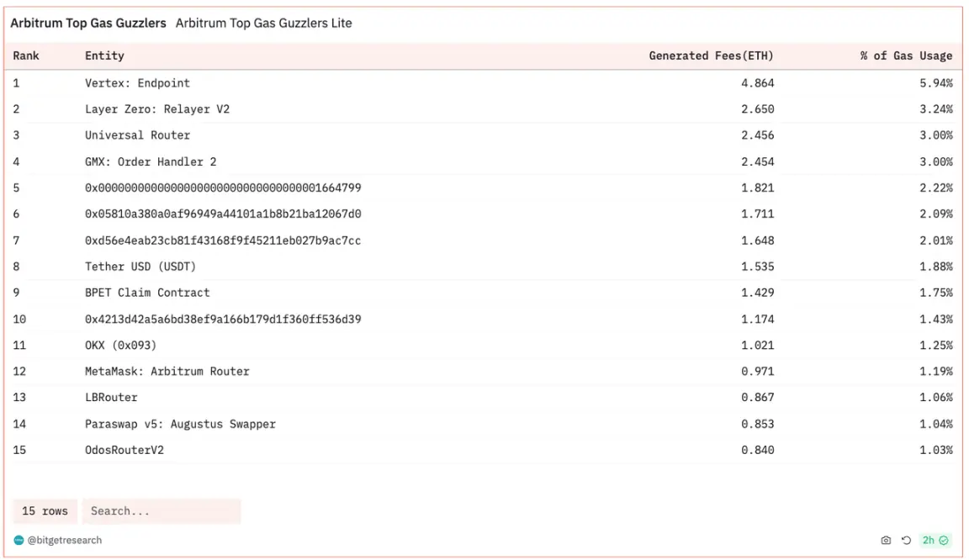The width and height of the screenshot is (969, 560).
Task: Click the 1.19% gas usage value
Action: 935,371
